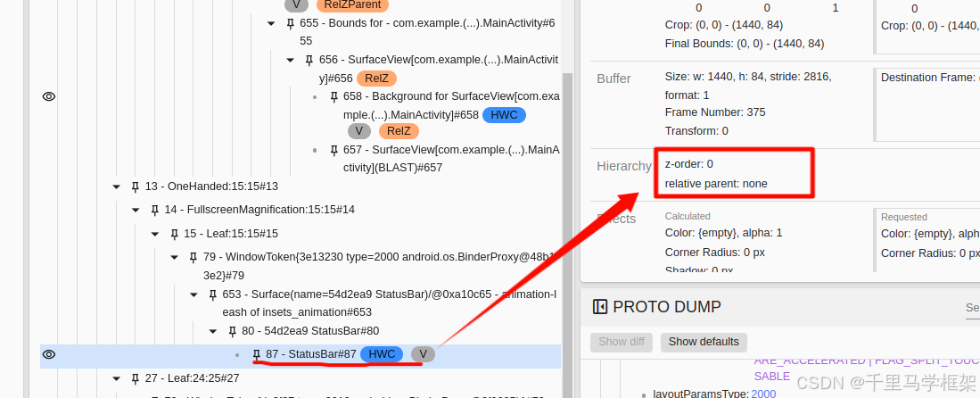980x398 pixels.
Task: Click the PROTO DUMP heading
Action: (x=667, y=307)
